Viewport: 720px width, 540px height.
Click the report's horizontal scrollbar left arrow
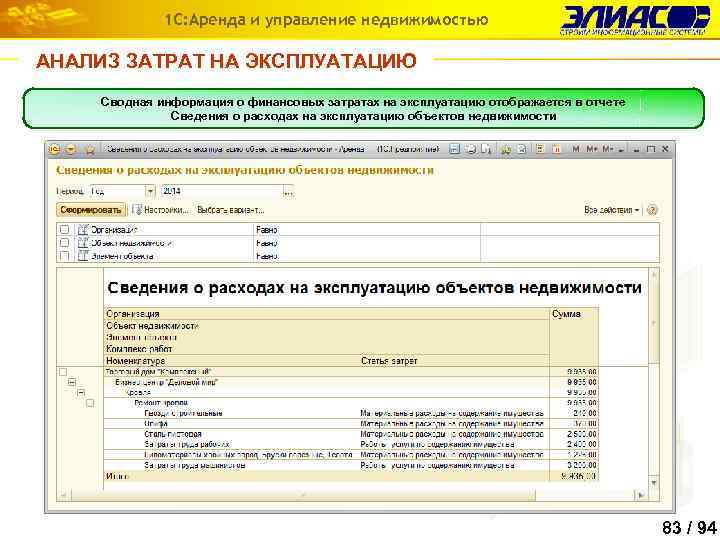(63, 495)
